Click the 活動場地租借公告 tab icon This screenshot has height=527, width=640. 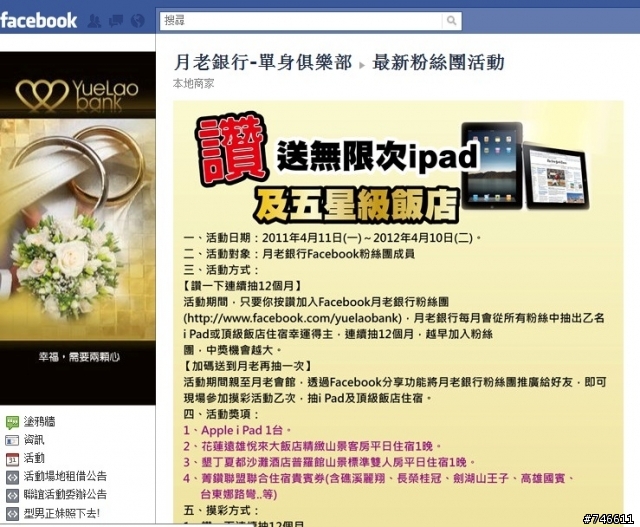[x=12, y=477]
